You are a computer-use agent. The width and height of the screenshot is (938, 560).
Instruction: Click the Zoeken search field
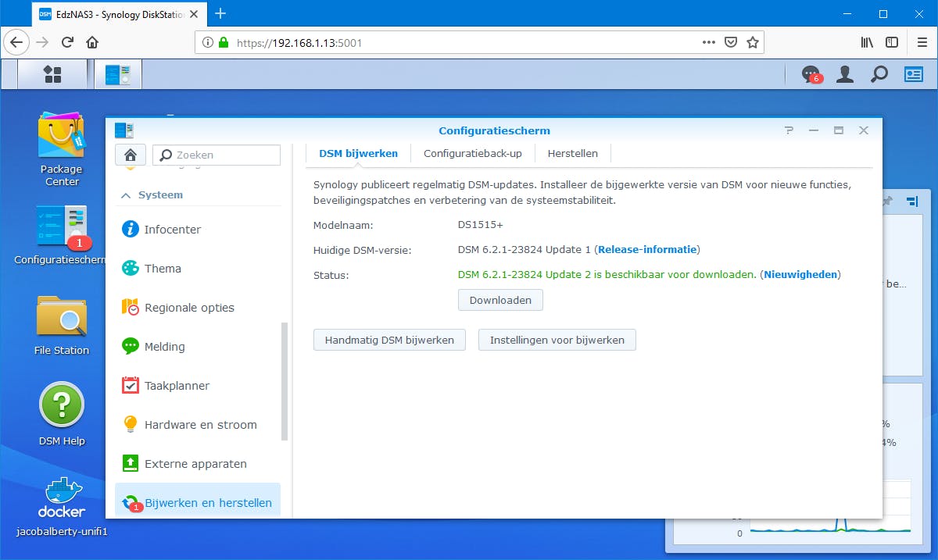tap(217, 155)
